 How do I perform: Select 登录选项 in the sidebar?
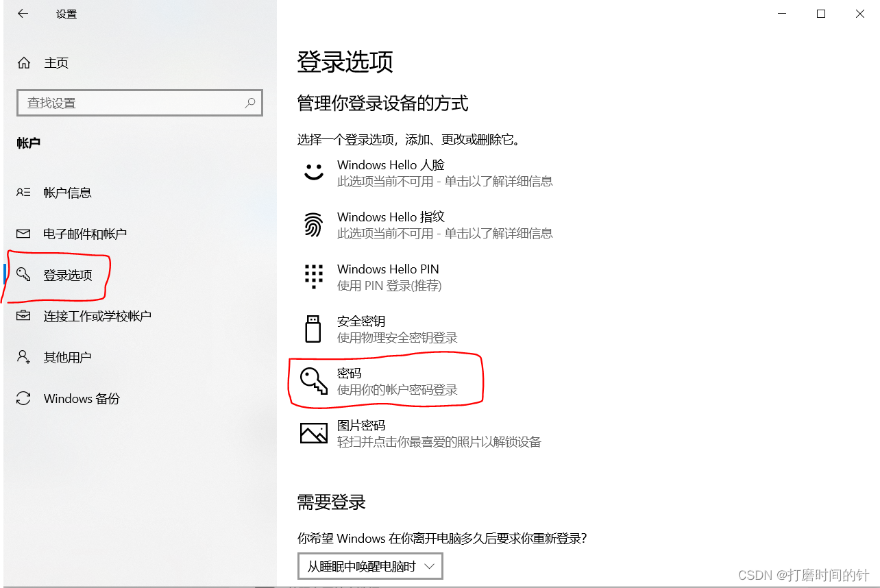(x=67, y=275)
